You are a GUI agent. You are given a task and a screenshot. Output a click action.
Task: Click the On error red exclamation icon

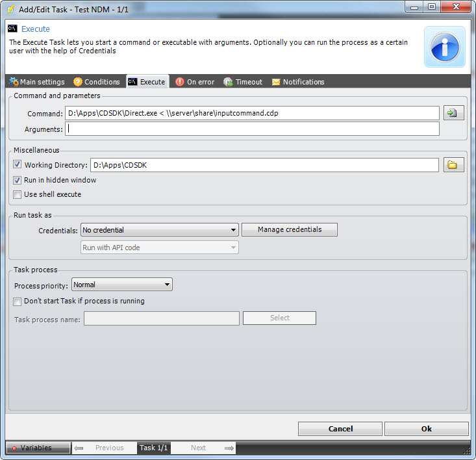pyautogui.click(x=180, y=82)
